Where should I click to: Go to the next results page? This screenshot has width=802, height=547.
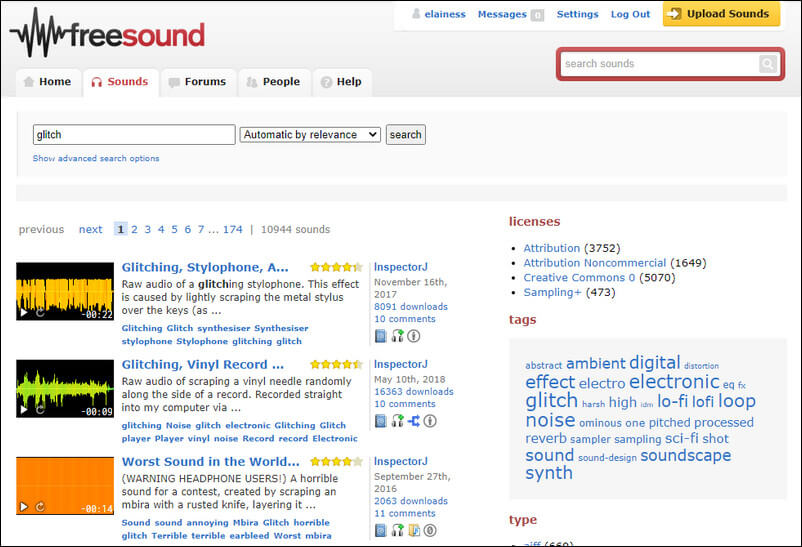(91, 229)
